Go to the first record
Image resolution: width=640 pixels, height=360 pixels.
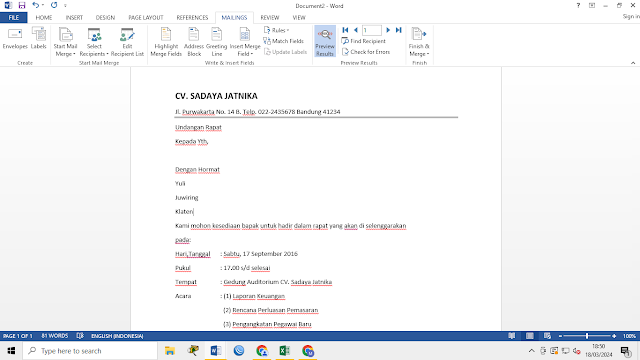pos(345,30)
